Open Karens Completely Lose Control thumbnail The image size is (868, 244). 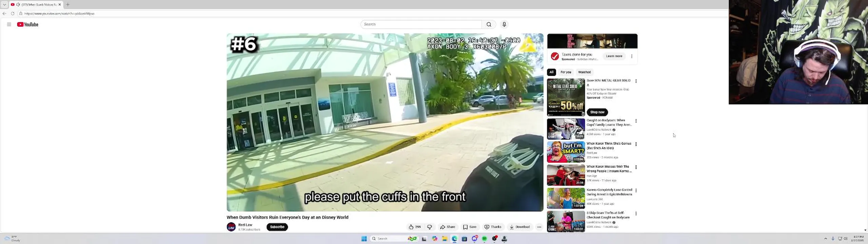coord(566,198)
